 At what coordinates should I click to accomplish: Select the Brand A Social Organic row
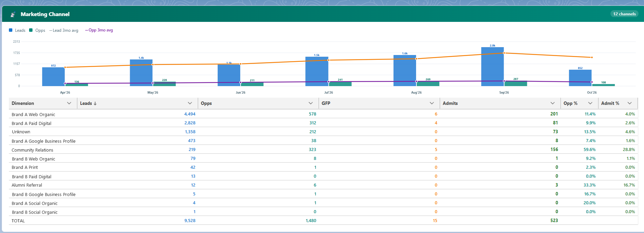click(323, 203)
